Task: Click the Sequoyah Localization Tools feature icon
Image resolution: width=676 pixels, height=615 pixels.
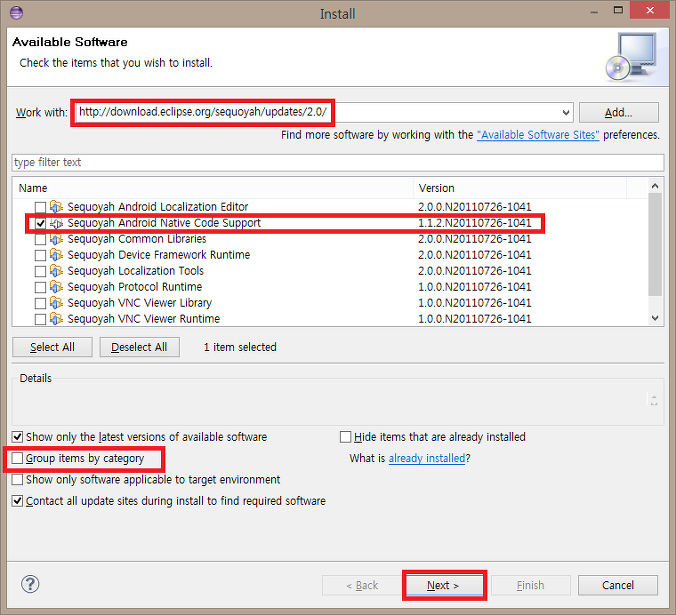Action: coord(56,271)
